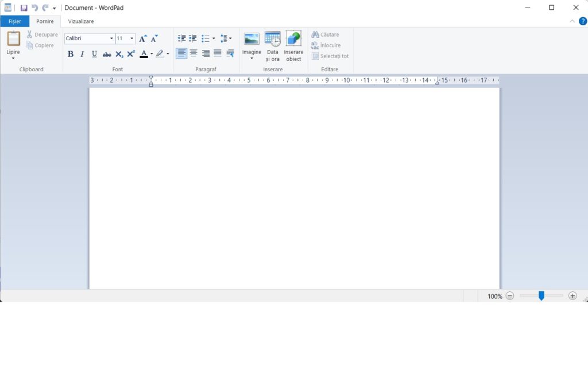Screen dimensions: 588x369
Task: Apply the text highlight color
Action: tap(160, 54)
